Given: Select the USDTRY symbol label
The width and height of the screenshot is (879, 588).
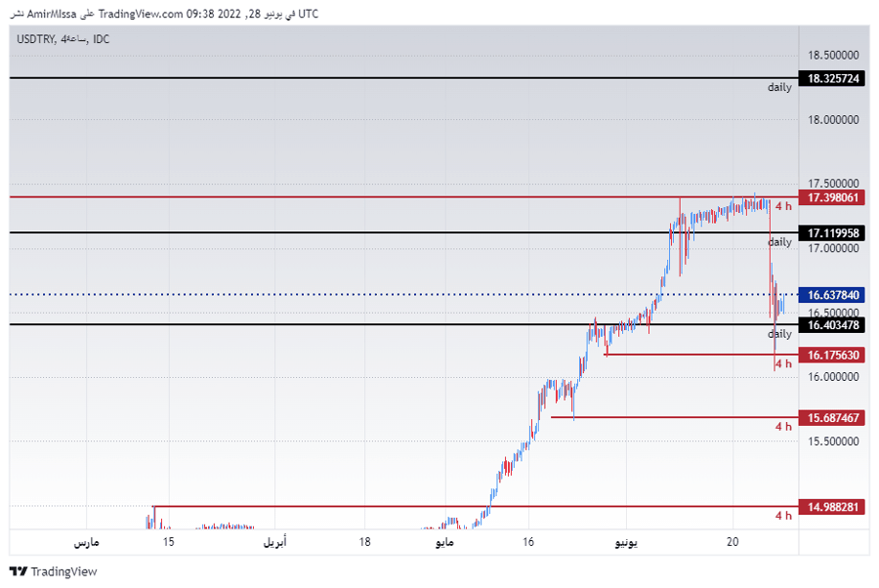Looking at the screenshot, I should click(x=36, y=39).
